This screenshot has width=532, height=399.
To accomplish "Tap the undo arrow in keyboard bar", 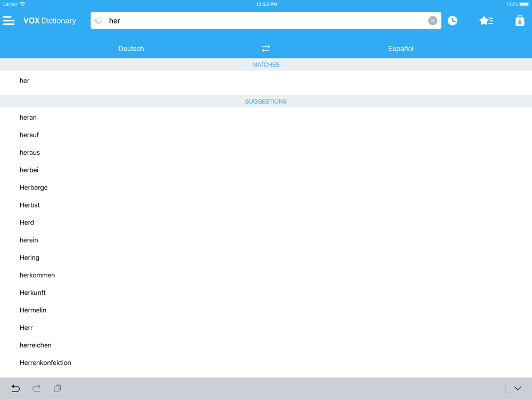I will [x=15, y=388].
